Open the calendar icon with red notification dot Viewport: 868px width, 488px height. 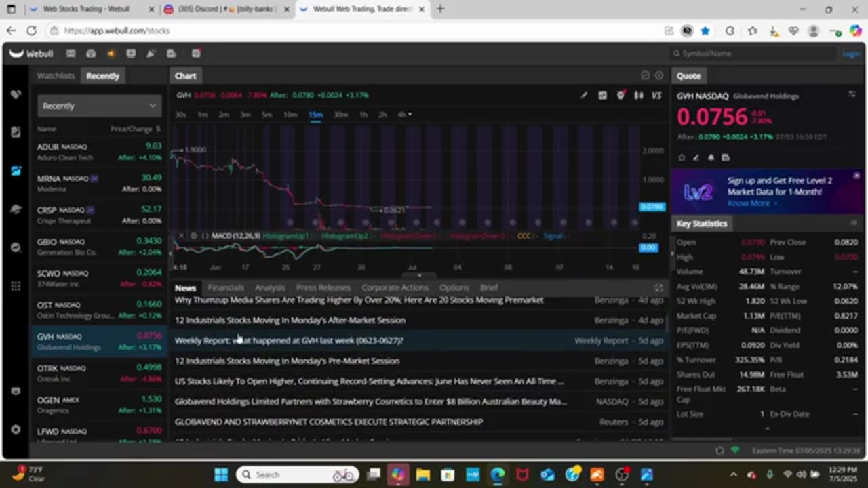pos(196,54)
